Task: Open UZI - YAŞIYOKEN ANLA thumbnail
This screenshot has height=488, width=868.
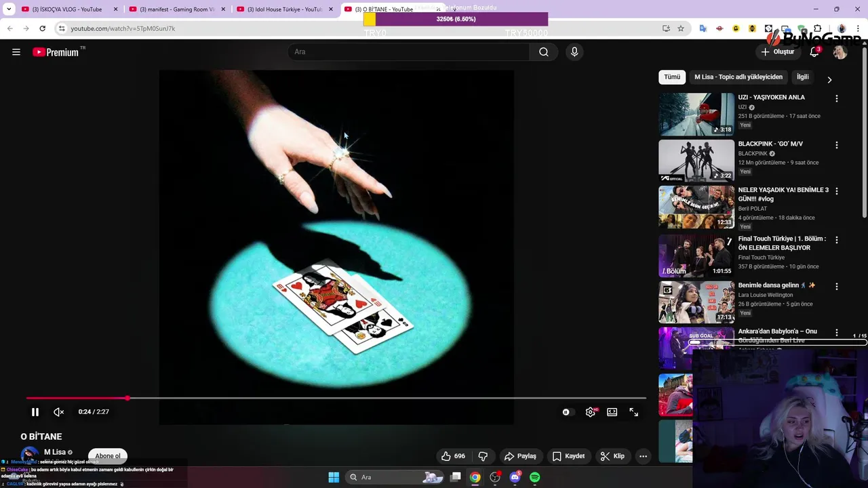Action: 696,114
